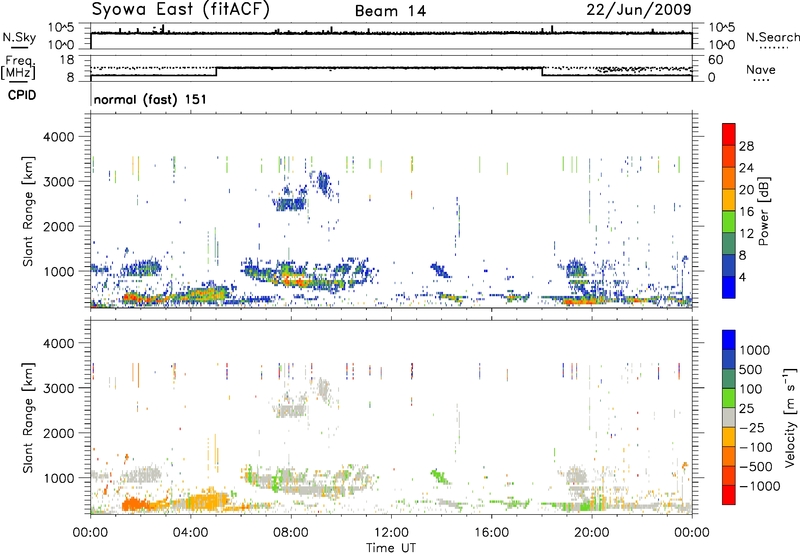Click the 'Freq. [MHz]' axis label
The height and width of the screenshot is (554, 800).
click(18, 67)
